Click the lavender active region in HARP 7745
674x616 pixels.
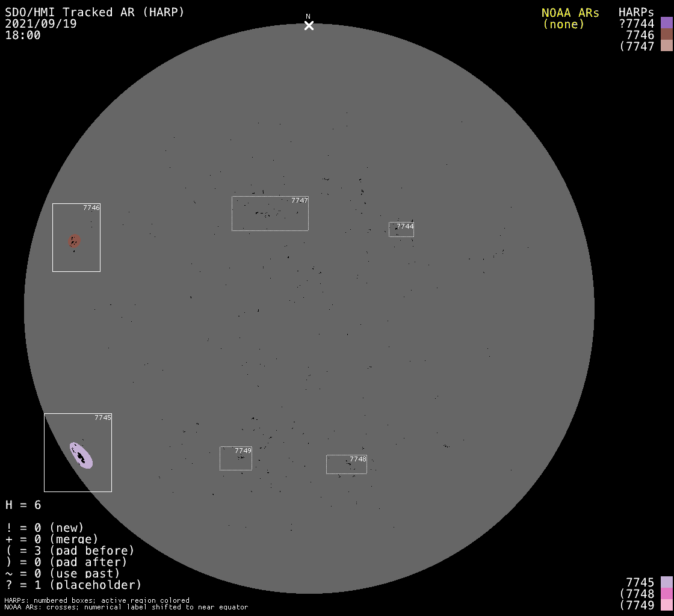[x=81, y=455]
